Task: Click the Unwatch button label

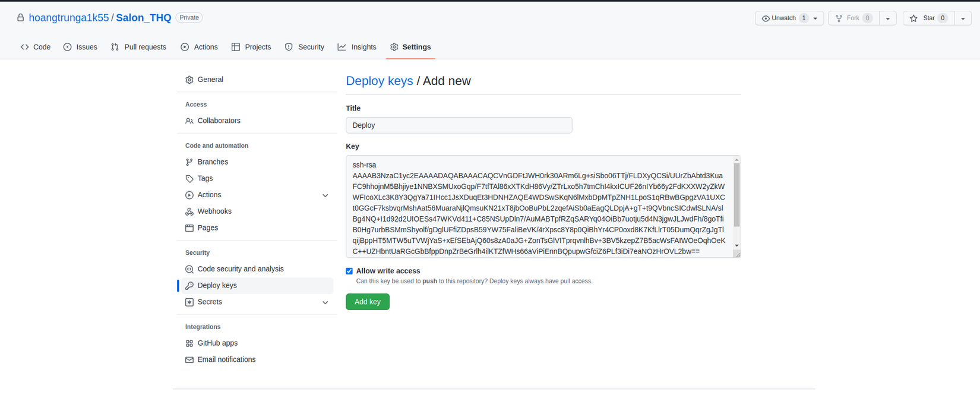Action: coord(783,18)
